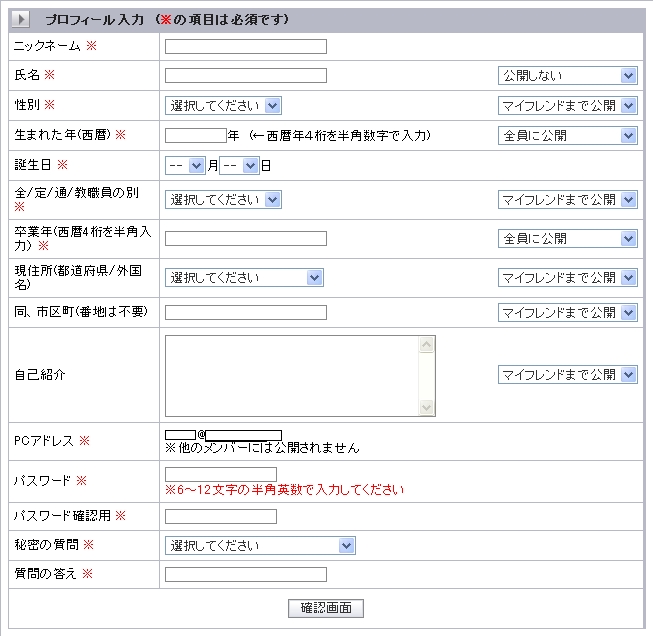653x636 pixels.
Task: Open the 現住所 prefecture selection dropdown
Action: (244, 277)
